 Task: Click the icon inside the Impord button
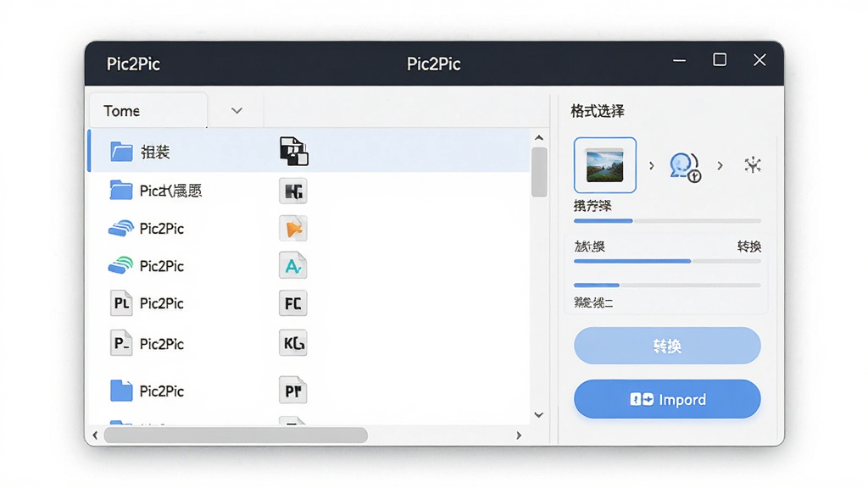[642, 400]
